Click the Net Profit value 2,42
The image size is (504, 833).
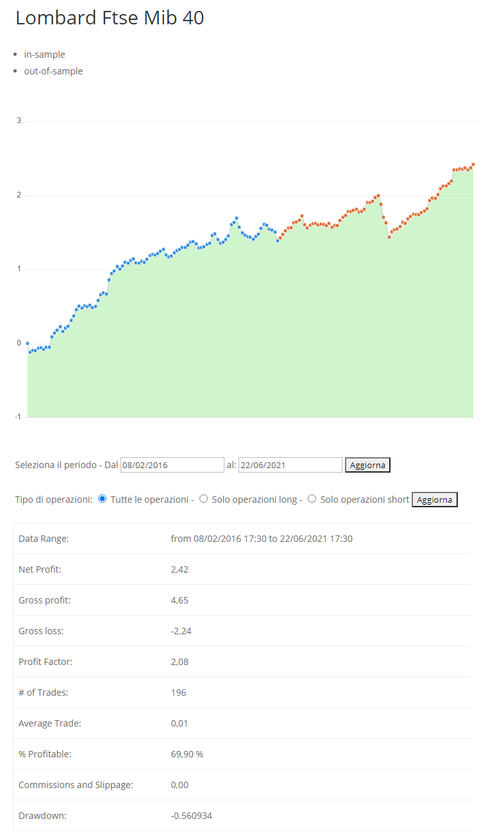point(180,569)
